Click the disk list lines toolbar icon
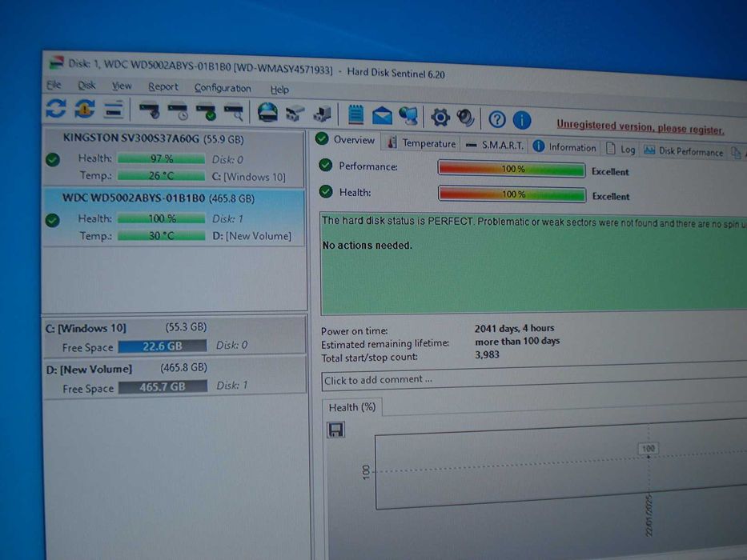 (x=114, y=110)
